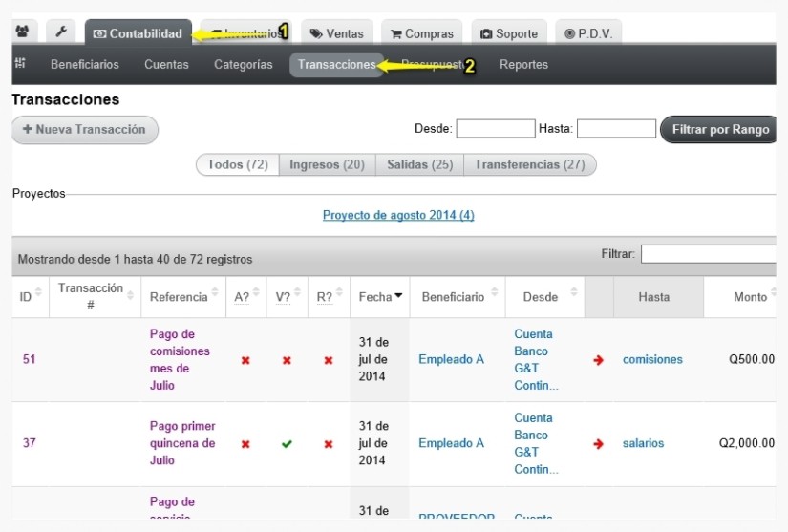Screen dimensions: 788x532
Task: Open Empleado A in comisiones row
Action: pyautogui.click(x=451, y=359)
